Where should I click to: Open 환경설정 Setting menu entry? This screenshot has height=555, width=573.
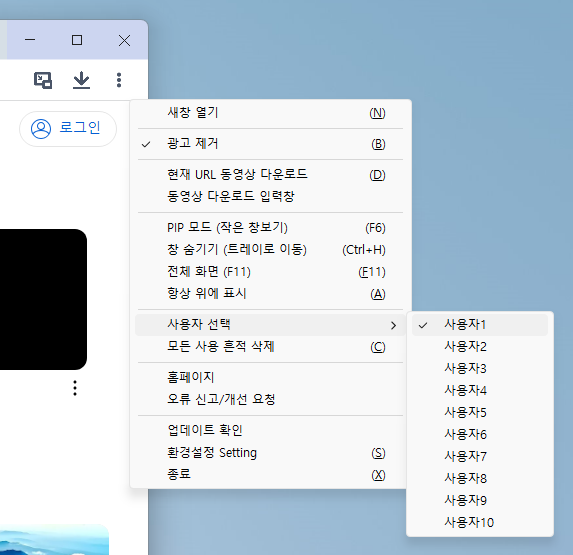[x=270, y=453]
